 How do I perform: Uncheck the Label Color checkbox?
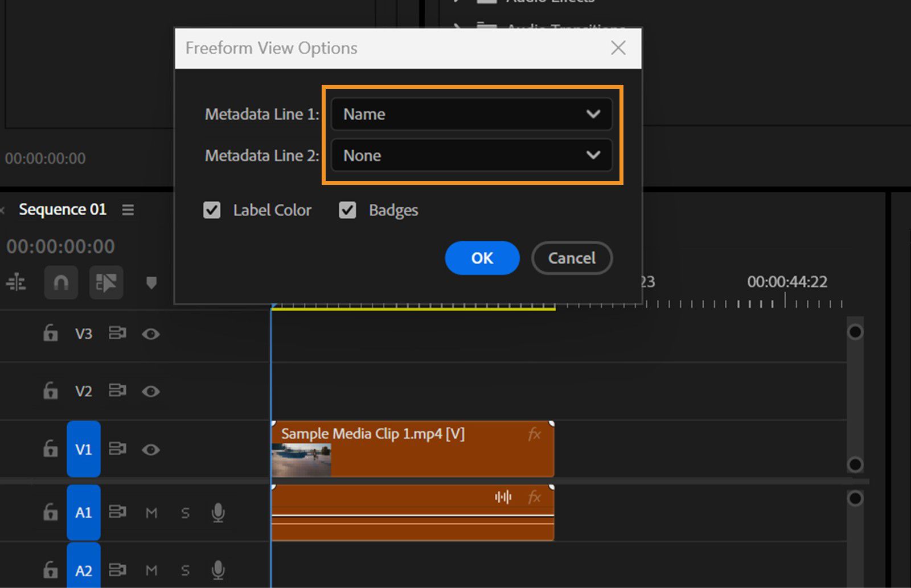point(211,210)
